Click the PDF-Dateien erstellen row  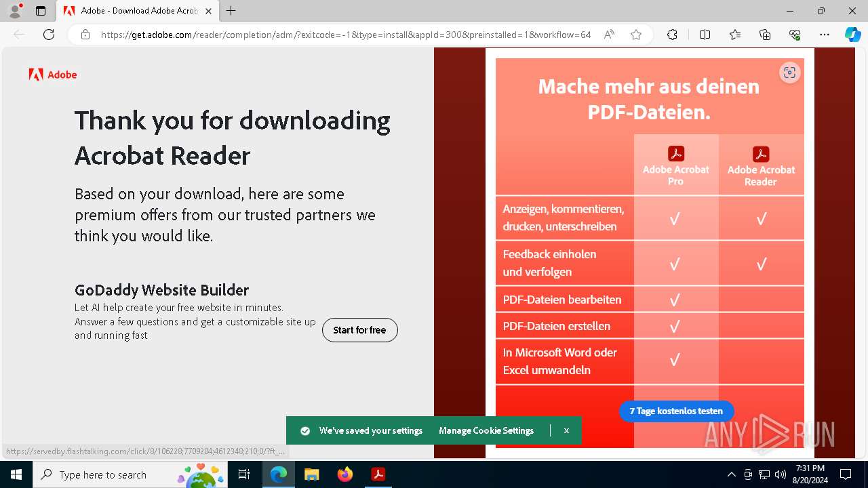(650, 326)
